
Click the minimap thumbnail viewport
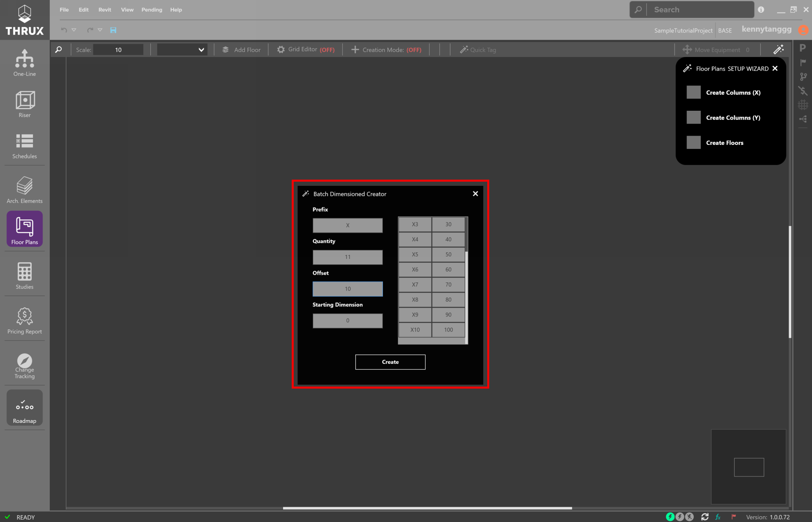click(x=749, y=467)
